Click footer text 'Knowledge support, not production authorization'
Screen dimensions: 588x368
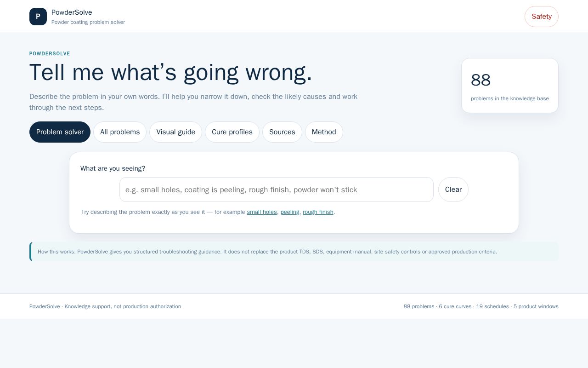123,306
